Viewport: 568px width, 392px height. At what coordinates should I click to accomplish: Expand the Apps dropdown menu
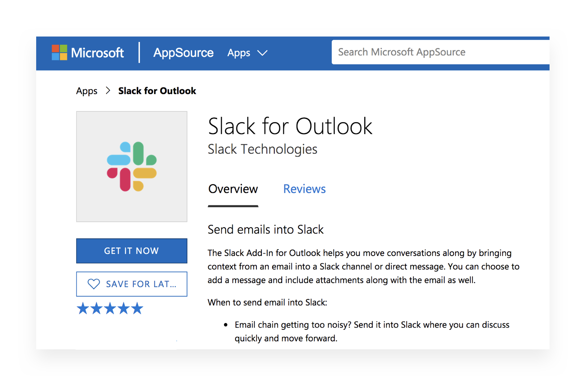point(247,53)
